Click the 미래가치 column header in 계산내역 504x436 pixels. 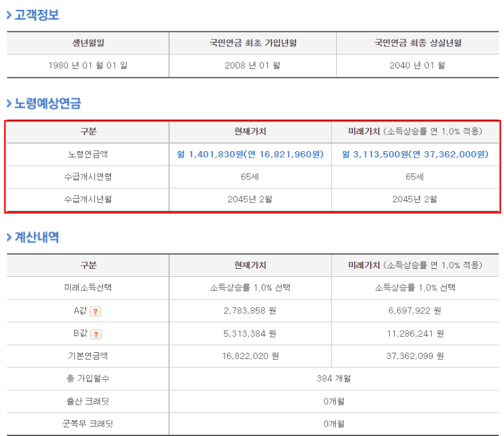click(x=415, y=266)
